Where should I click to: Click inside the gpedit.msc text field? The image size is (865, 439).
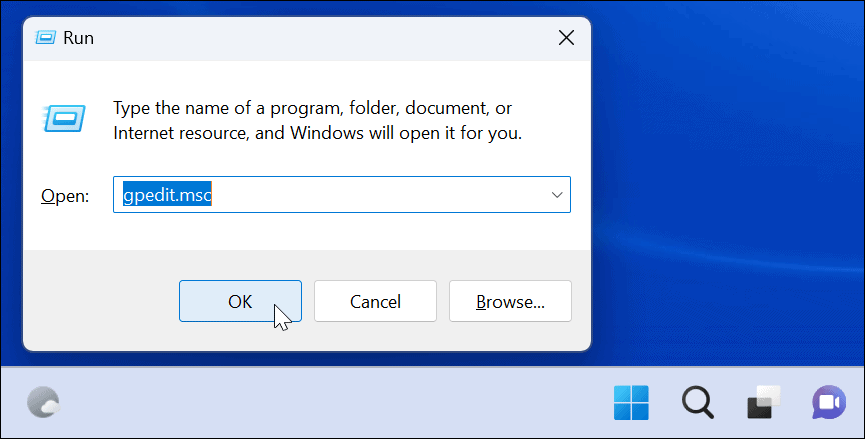[380, 194]
